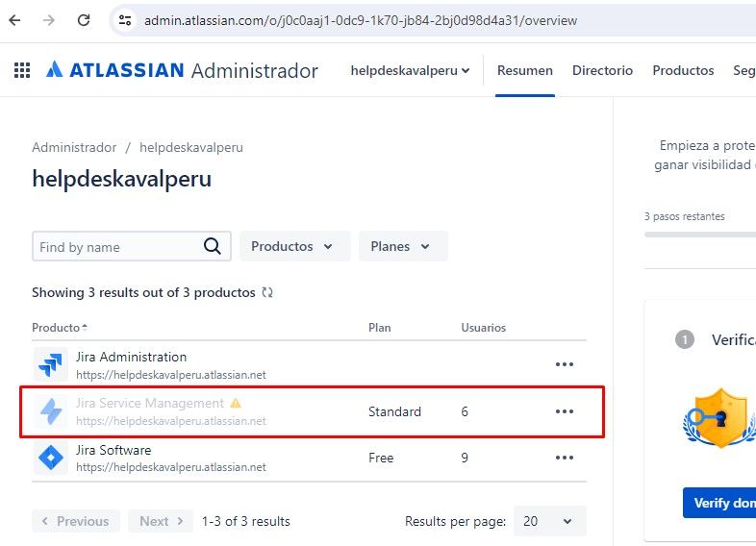Click the Jira Service Management product icon
Viewport: 756px width, 546px height.
pyautogui.click(x=51, y=411)
